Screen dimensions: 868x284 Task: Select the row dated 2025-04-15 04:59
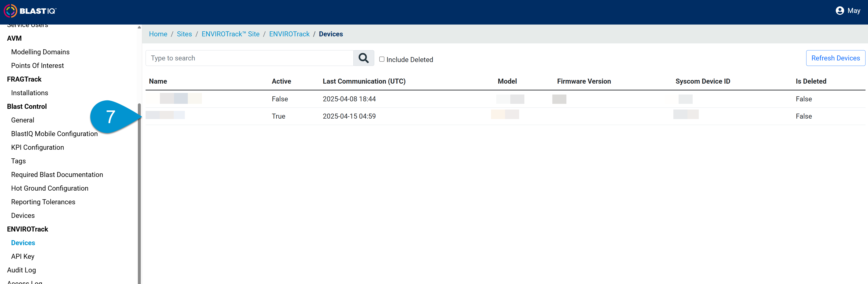[505, 116]
